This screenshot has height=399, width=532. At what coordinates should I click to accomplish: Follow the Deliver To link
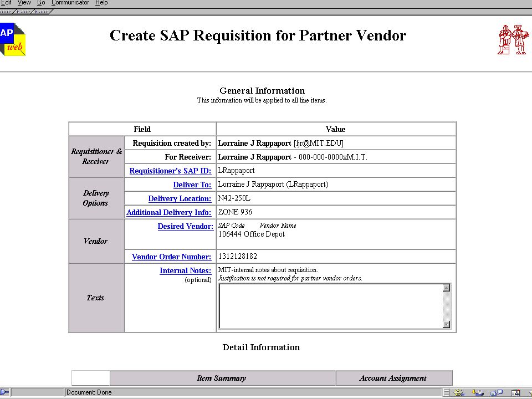tap(192, 185)
